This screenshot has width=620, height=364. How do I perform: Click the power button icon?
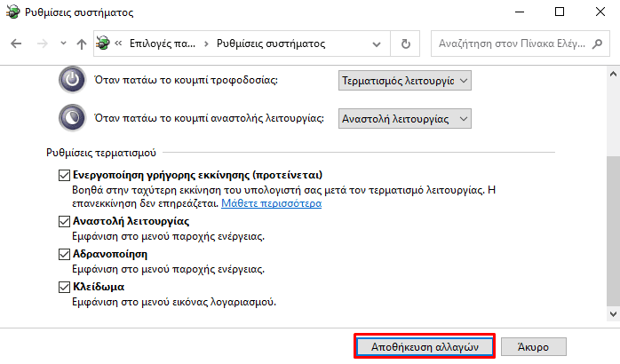[72, 80]
